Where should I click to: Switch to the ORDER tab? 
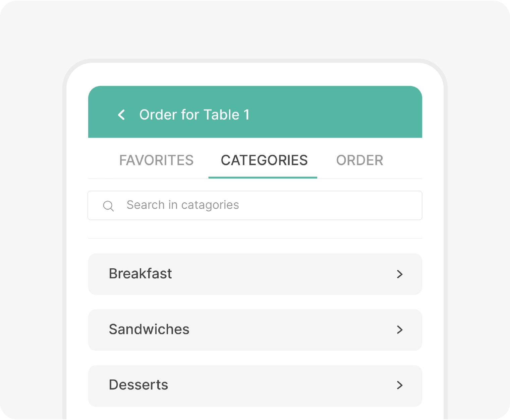point(360,160)
